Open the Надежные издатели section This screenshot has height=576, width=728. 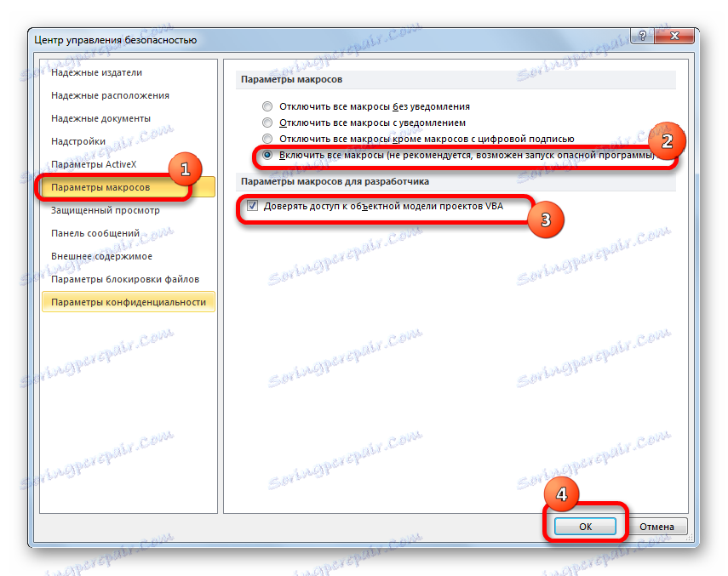(128, 73)
